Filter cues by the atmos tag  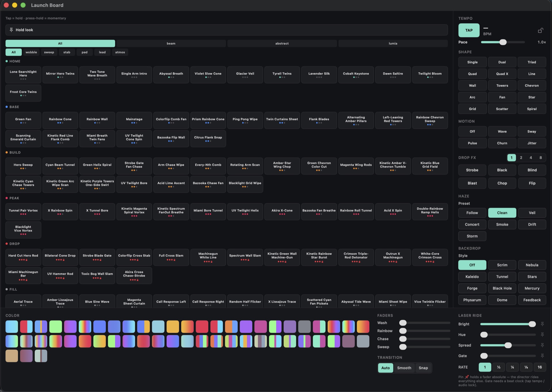pyautogui.click(x=120, y=52)
